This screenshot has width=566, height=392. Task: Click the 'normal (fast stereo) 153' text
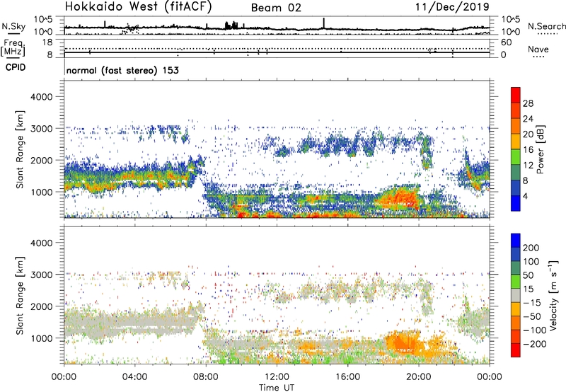(122, 70)
